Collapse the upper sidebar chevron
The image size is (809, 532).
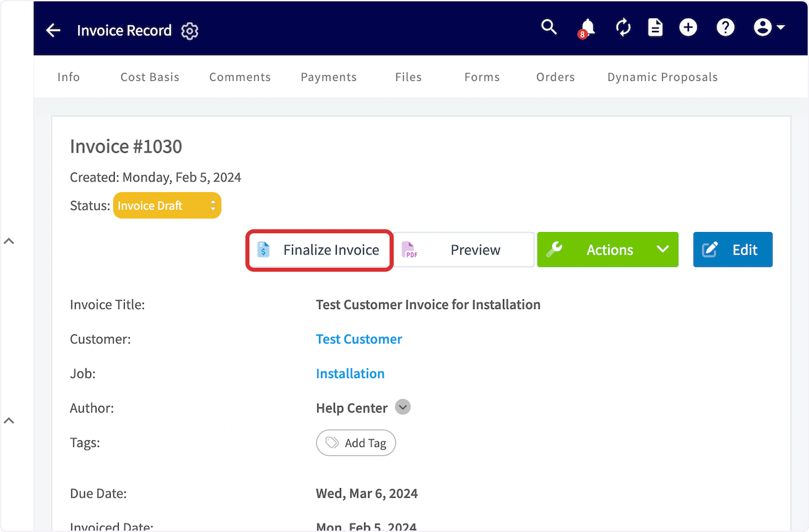(9, 241)
